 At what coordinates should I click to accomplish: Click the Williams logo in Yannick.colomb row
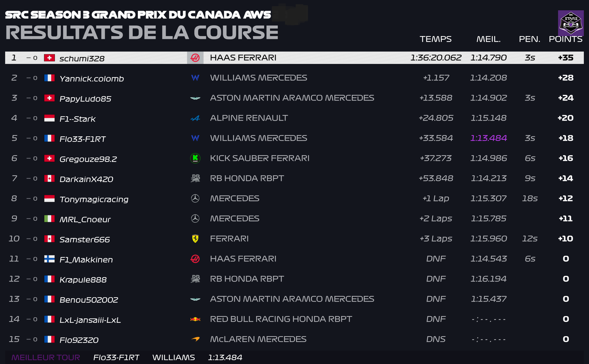pyautogui.click(x=195, y=78)
